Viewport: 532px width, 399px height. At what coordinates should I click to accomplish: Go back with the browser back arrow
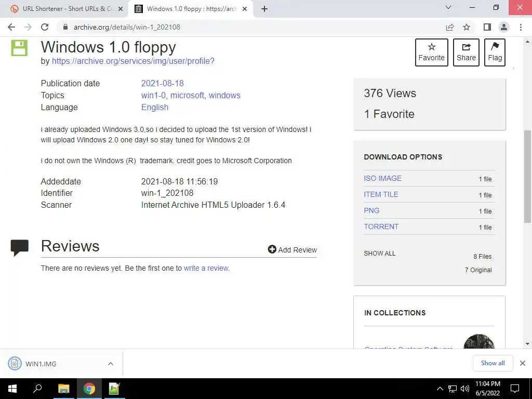pos(11,27)
